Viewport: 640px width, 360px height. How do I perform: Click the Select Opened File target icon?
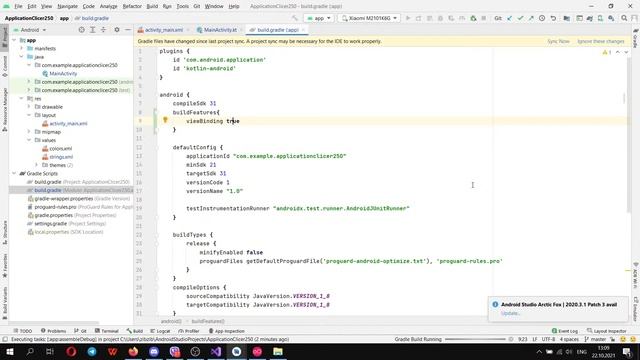pos(82,30)
